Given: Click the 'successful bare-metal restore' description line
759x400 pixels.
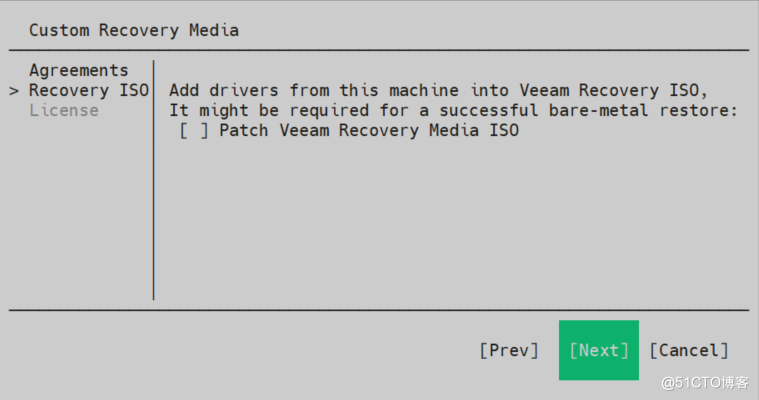Looking at the screenshot, I should coord(453,110).
